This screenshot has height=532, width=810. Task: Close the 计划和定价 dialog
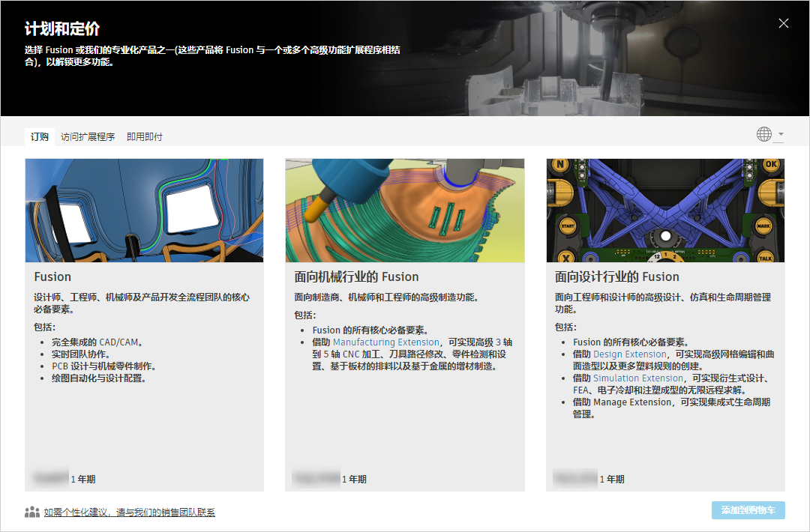coord(783,23)
